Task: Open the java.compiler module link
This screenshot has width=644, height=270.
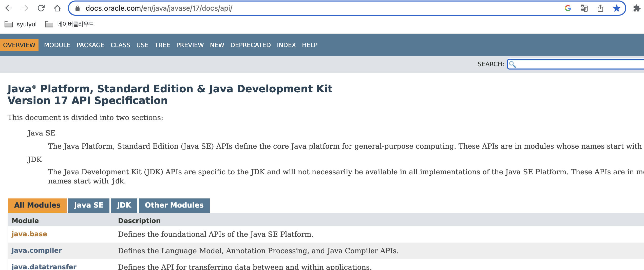Action: coord(37,250)
